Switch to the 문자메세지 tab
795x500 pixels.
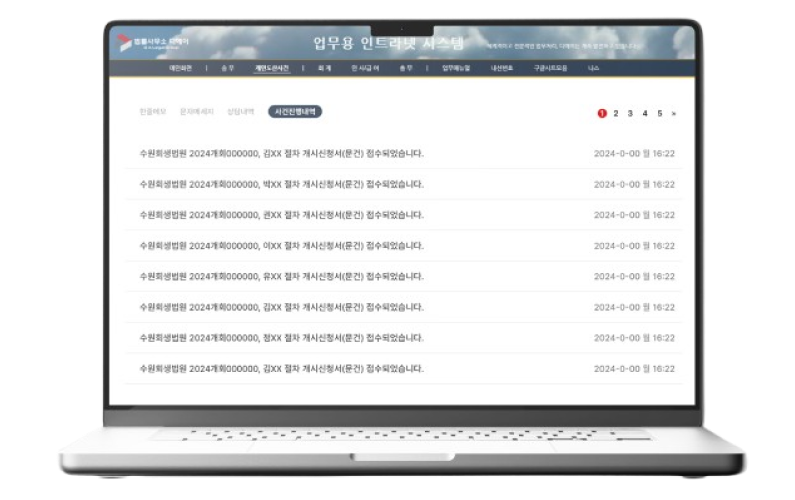pos(197,112)
